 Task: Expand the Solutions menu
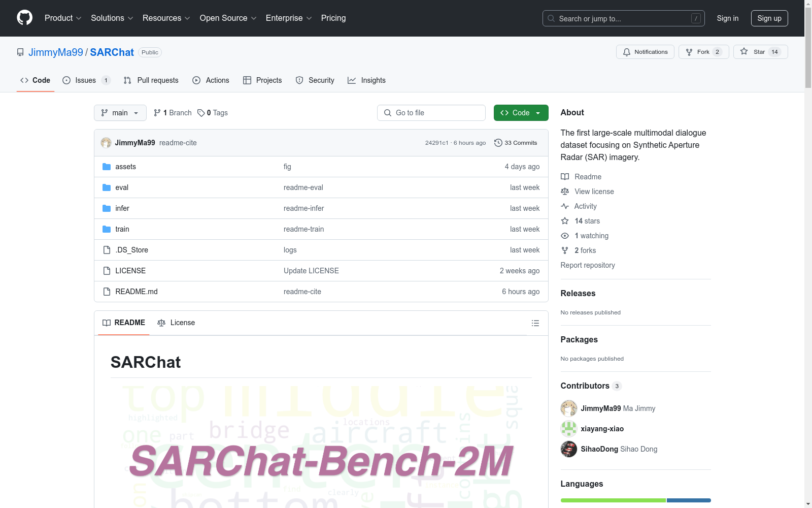(112, 18)
